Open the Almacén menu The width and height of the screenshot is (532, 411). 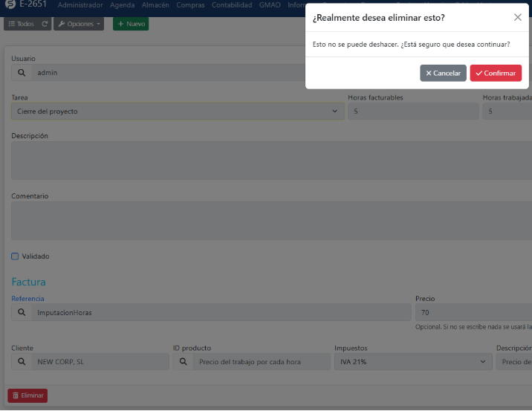(155, 5)
